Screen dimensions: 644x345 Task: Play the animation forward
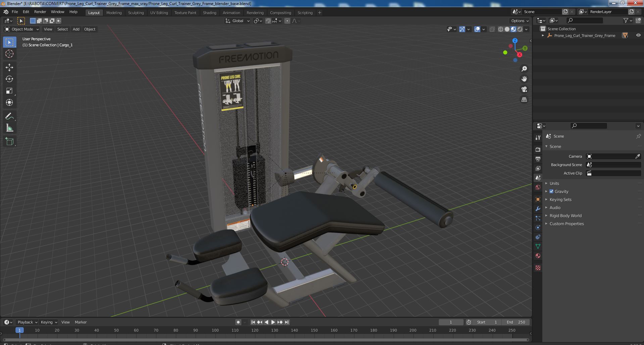click(x=273, y=322)
